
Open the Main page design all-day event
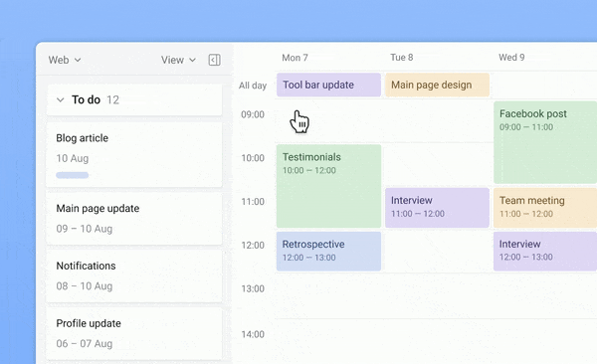tap(437, 85)
